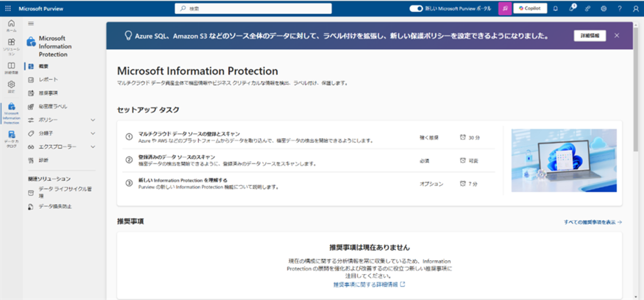This screenshot has width=644, height=300.
Task: Click the Home icon in left rail
Action: 11,26
